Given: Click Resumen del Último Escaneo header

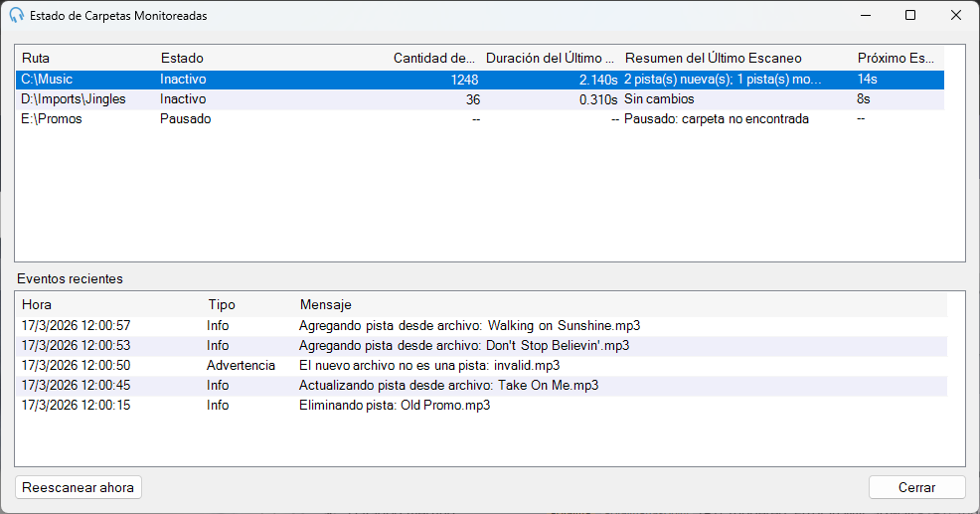Looking at the screenshot, I should pyautogui.click(x=713, y=58).
